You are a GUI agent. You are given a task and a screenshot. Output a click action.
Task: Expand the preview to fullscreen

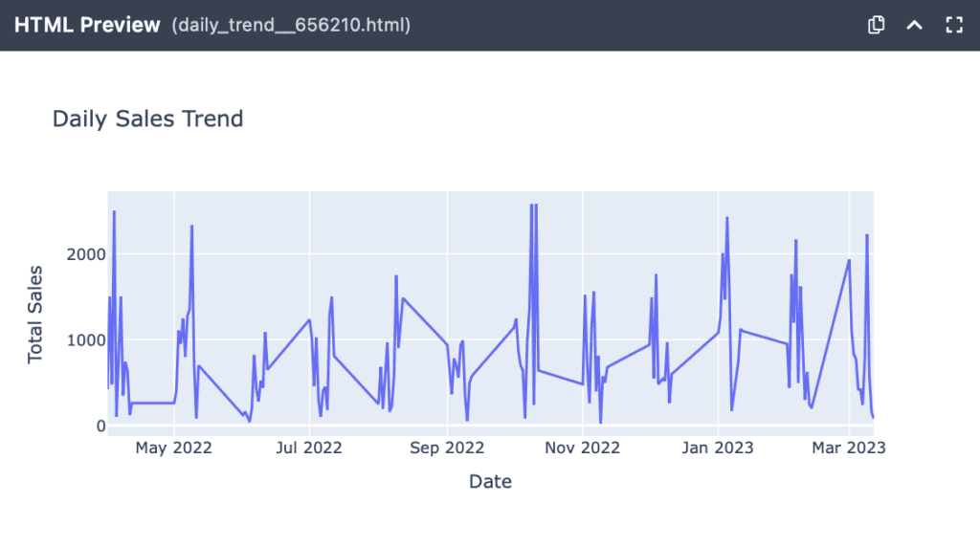953,26
